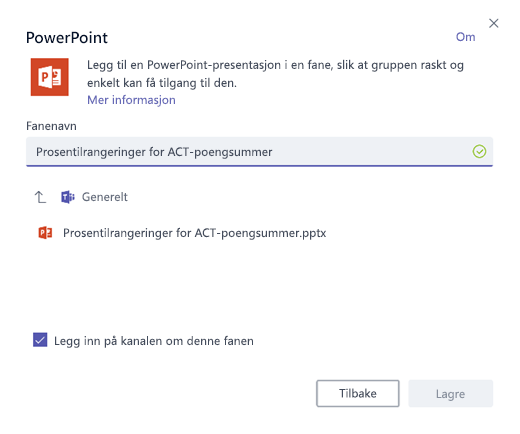Screen dimensions: 520x434
Task: Click the Teams icon beside Generelt
Action: 68,197
